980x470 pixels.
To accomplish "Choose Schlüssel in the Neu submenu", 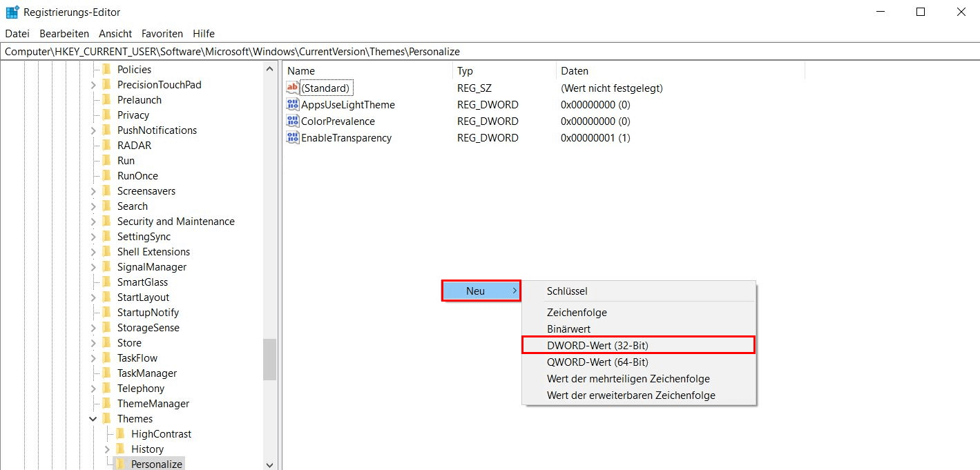I will [638, 291].
